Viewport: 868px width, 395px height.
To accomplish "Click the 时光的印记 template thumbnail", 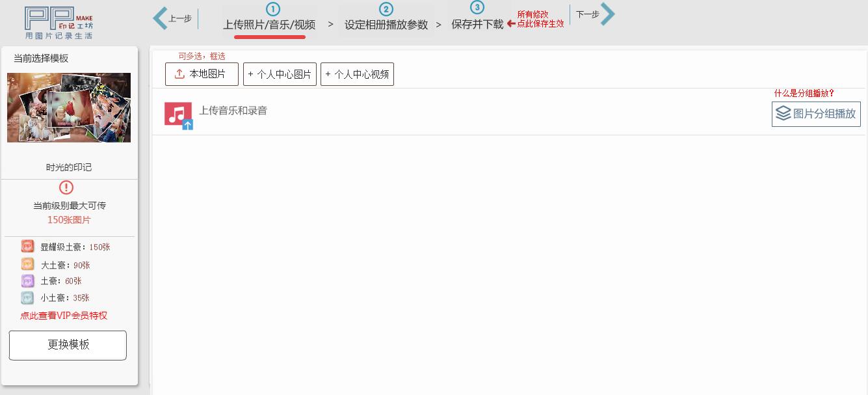I will click(x=69, y=107).
